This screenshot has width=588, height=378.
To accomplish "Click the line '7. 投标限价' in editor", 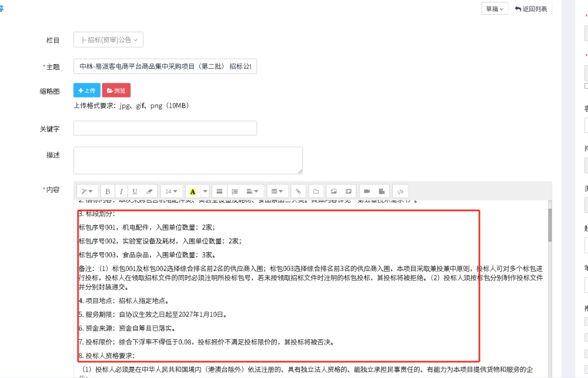I will 206,342.
